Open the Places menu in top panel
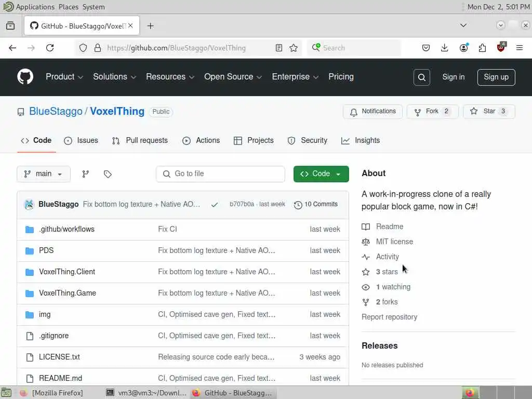The image size is (532, 399). click(69, 7)
